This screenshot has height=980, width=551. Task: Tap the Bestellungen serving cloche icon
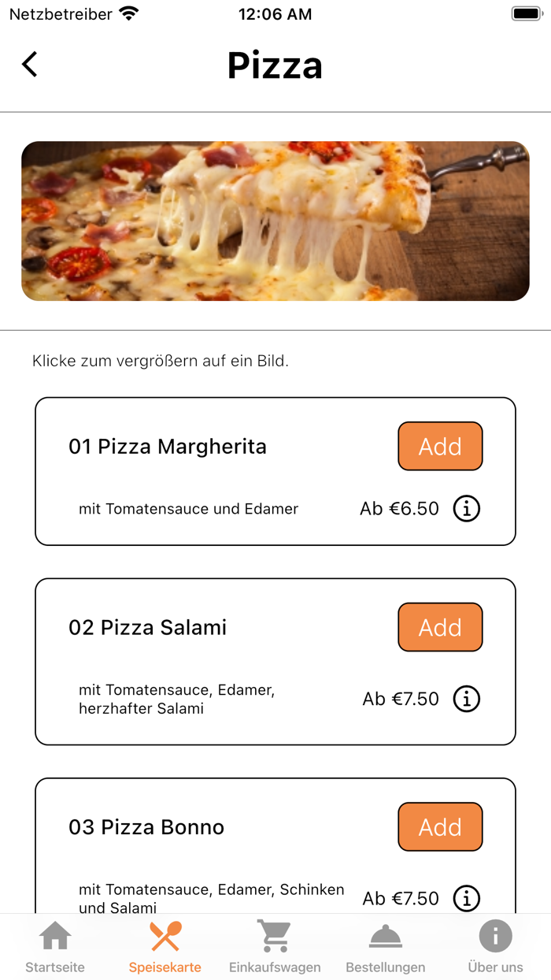pos(385,937)
